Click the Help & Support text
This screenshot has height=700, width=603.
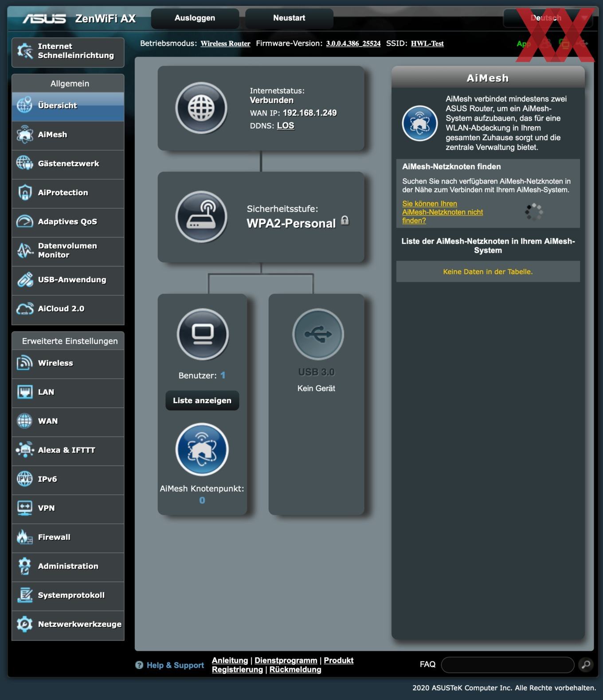coord(175,665)
